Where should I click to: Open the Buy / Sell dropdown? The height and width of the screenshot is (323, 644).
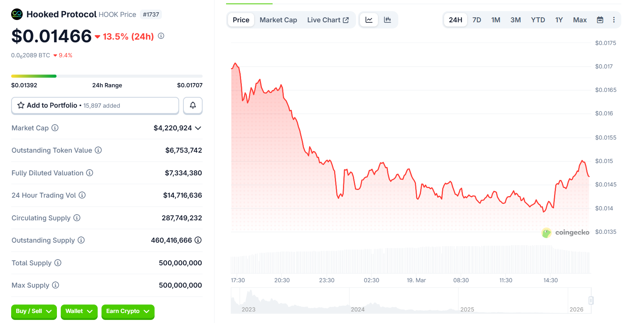[34, 311]
